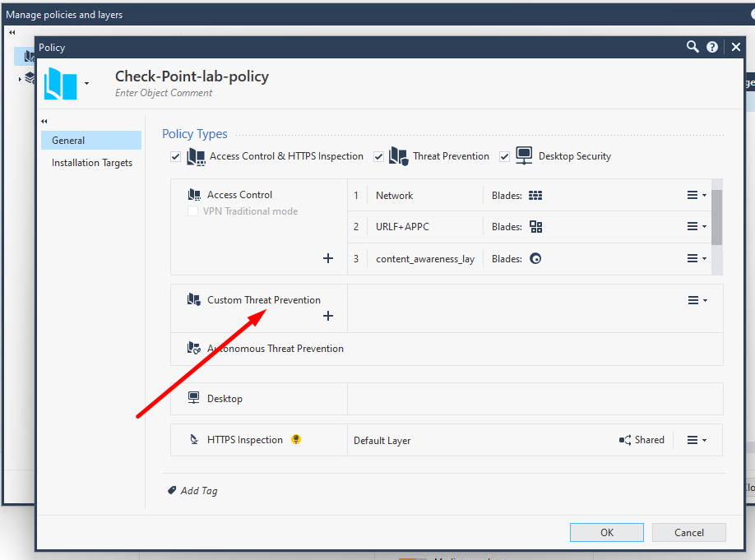Select the General section in the sidebar
Viewport: 755px width, 560px height.
click(68, 140)
